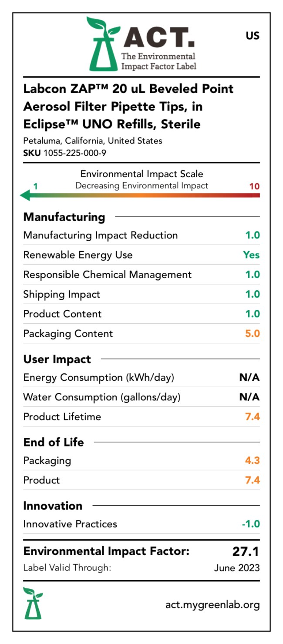The width and height of the screenshot is (283, 644).
Task: Click the US region label
Action: click(x=253, y=36)
